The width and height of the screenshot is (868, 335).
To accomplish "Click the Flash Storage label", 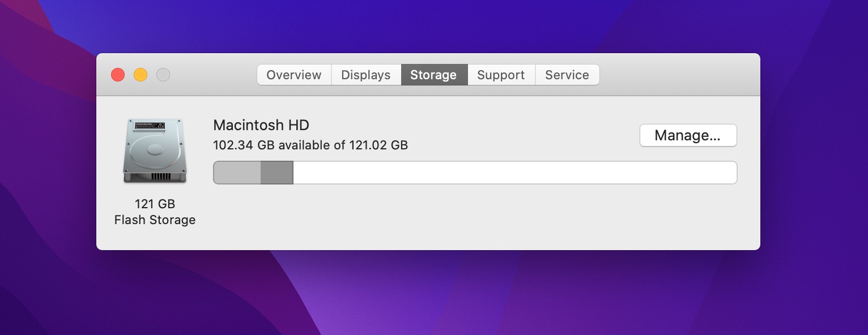I will point(155,220).
